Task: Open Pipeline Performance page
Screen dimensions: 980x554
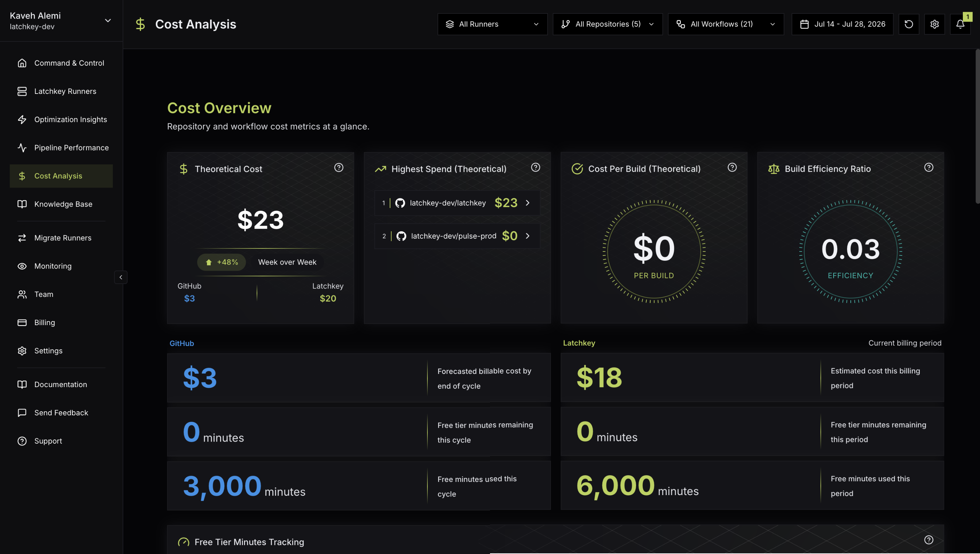Action: point(61,148)
